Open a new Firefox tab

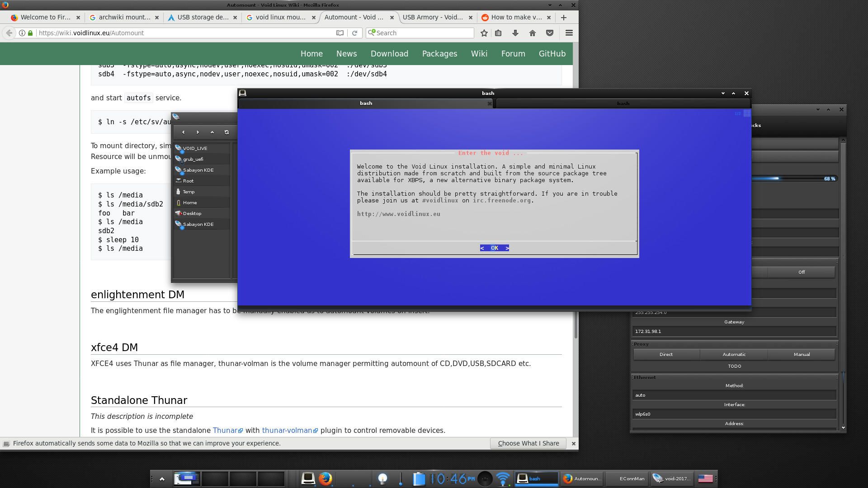pos(564,18)
